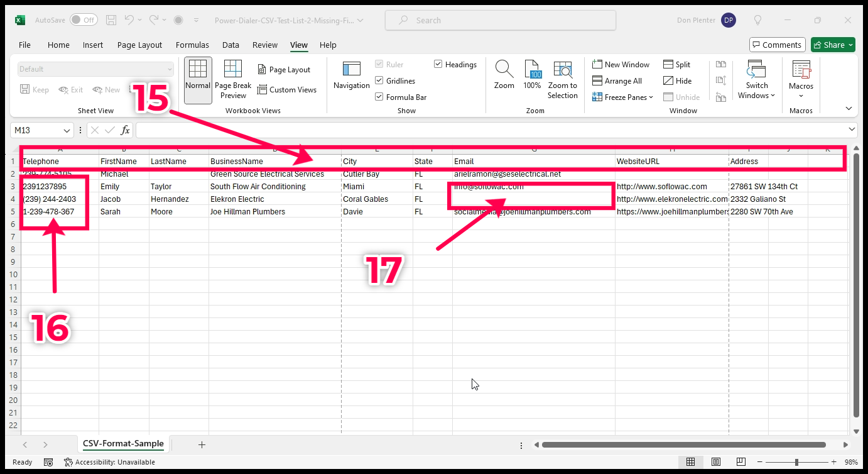Click the zoom slider in status bar
The image size is (868, 474).
point(796,462)
